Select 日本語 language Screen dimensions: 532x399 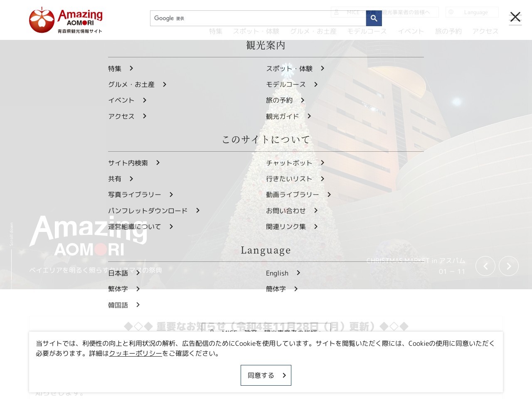124,273
